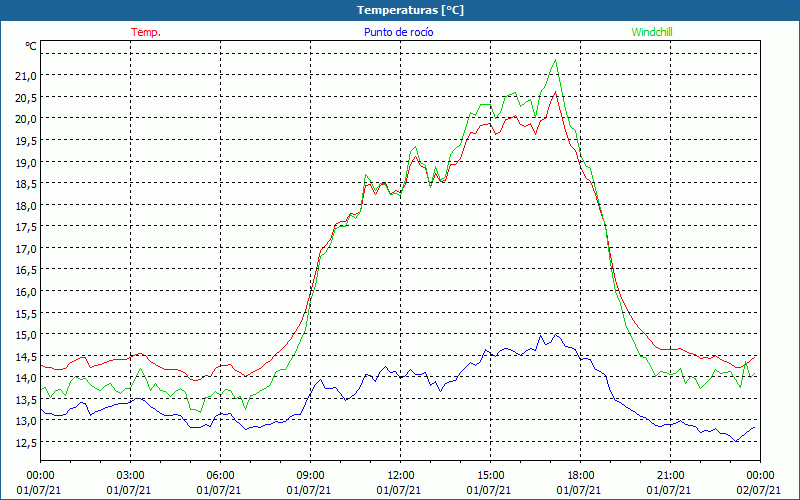Click the '12,5' y-axis value
This screenshot has width=800, height=500.
tap(27, 443)
